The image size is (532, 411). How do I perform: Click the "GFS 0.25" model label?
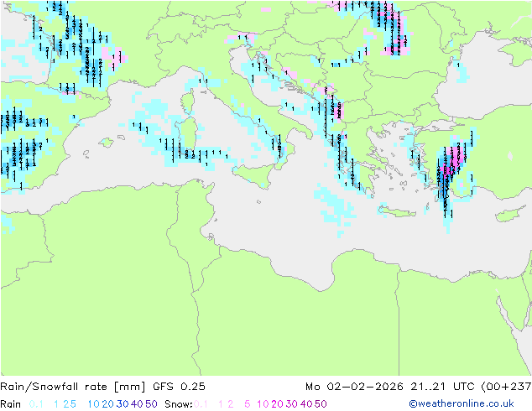179,387
